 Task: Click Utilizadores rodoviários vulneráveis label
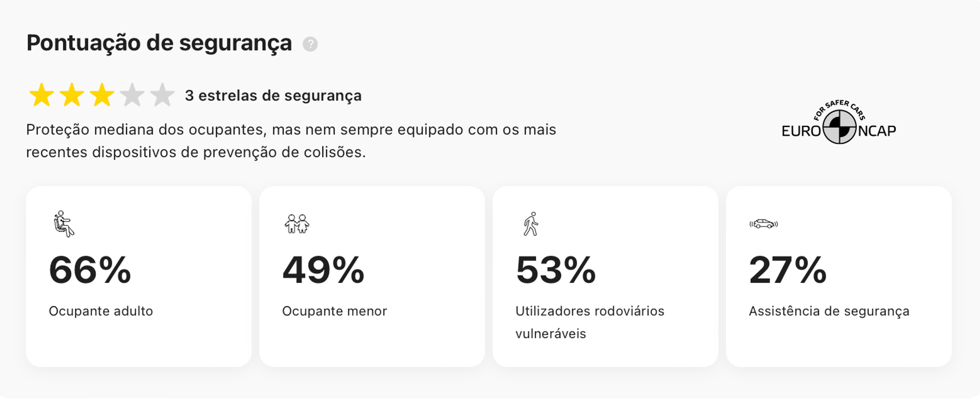coord(590,322)
